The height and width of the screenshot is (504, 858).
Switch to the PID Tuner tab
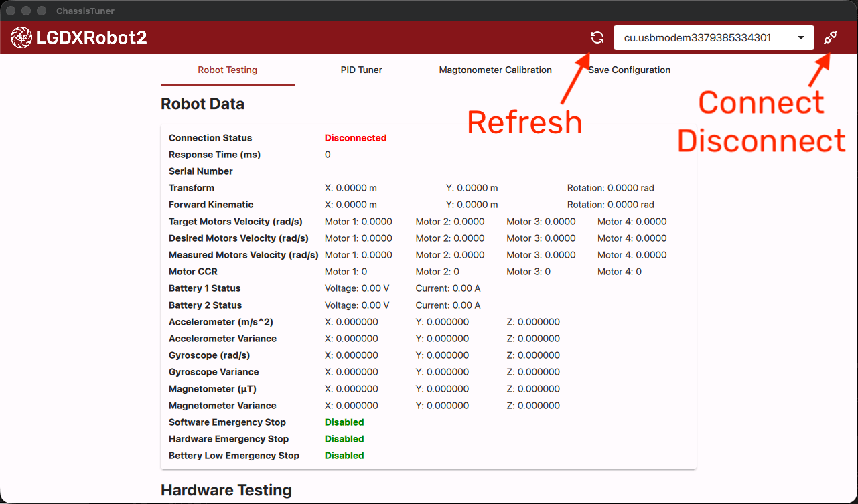[361, 70]
